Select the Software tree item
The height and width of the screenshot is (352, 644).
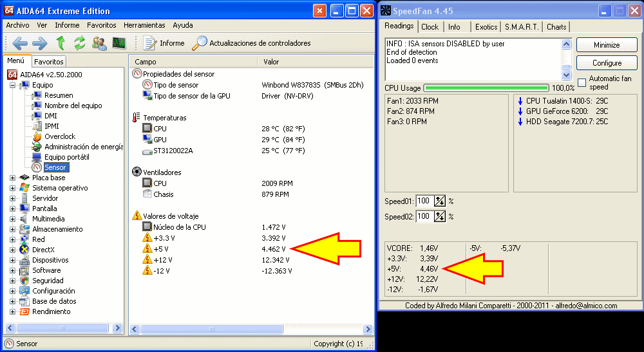[46, 270]
